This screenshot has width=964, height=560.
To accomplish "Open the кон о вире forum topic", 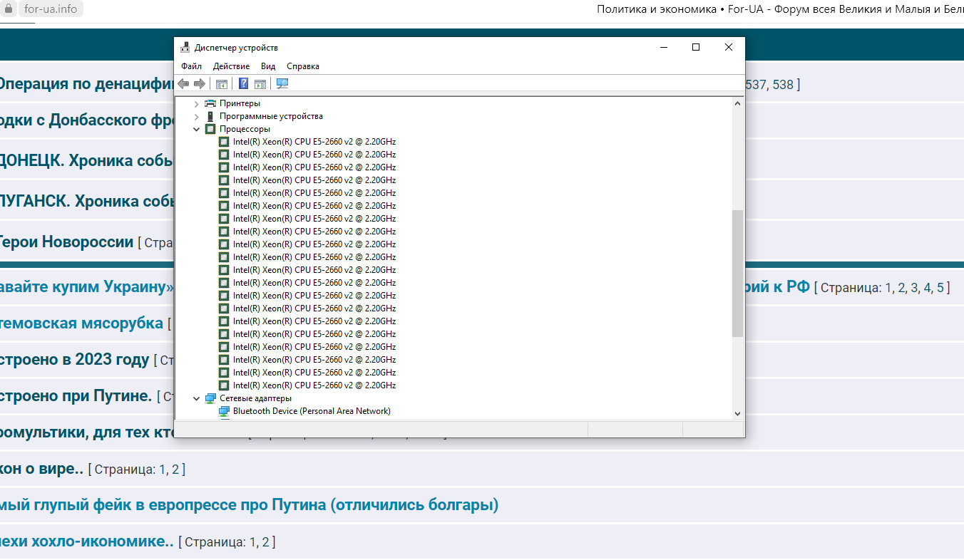I will [x=41, y=468].
